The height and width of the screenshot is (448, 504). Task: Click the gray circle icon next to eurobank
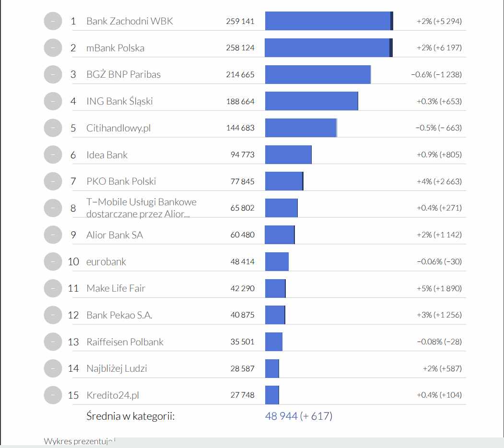[53, 261]
